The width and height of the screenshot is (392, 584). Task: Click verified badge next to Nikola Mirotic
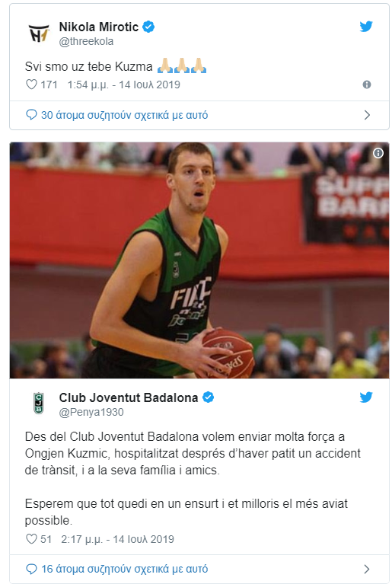click(x=148, y=27)
